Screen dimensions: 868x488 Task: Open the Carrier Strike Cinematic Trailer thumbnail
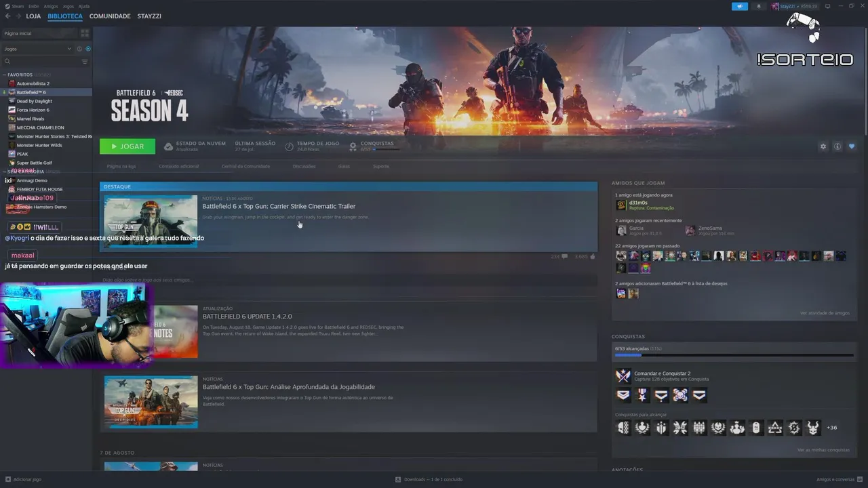click(x=151, y=221)
